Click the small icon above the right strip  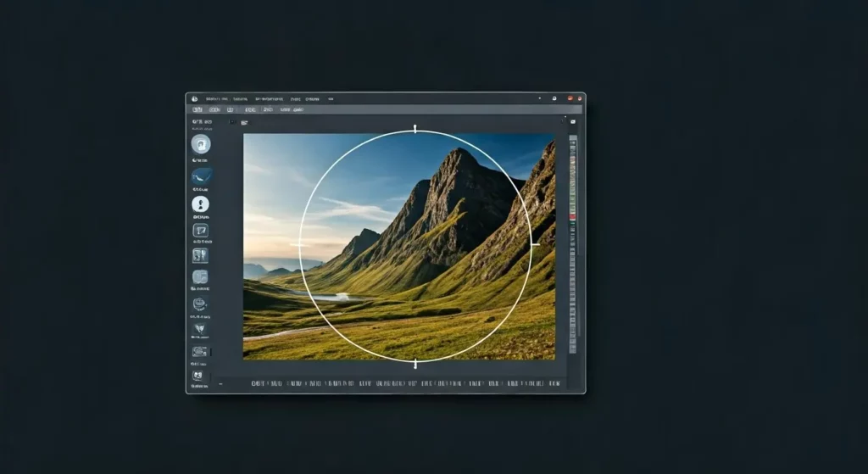[573, 122]
